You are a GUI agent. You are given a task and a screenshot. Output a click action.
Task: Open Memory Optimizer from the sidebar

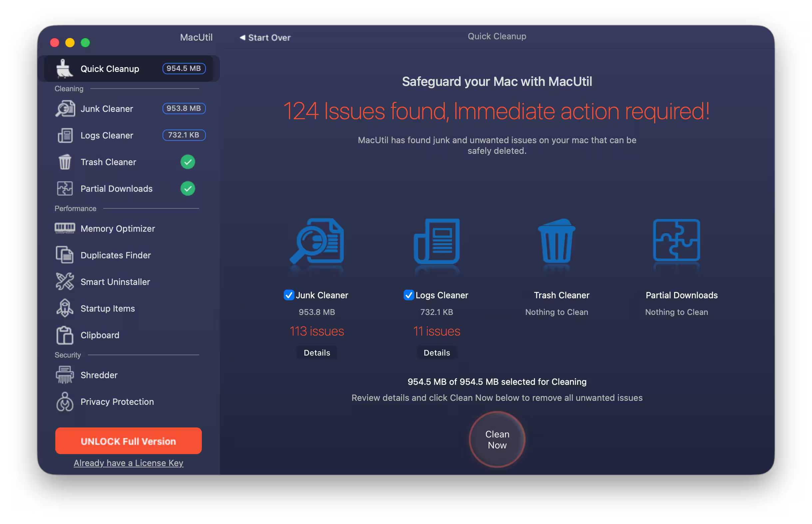coord(129,228)
